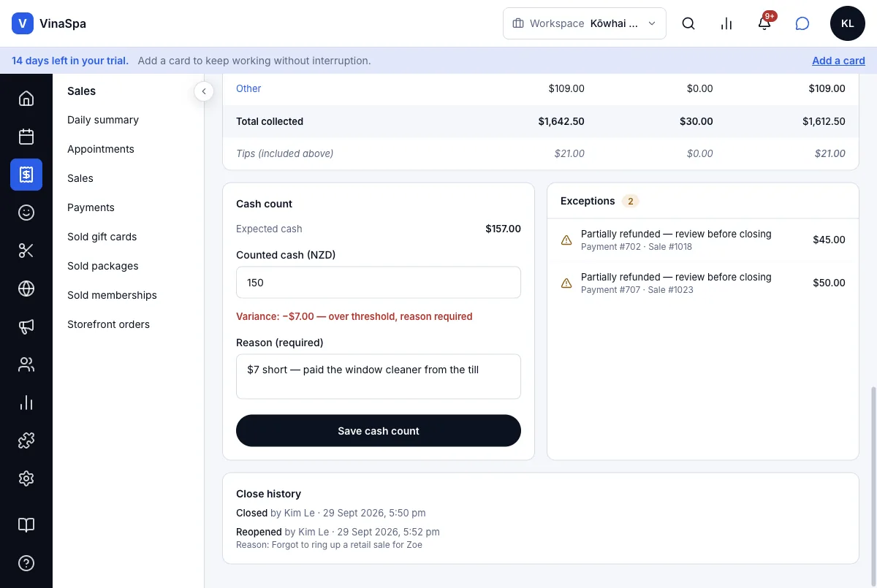Go to Appointments in Sales menu
The image size is (877, 588).
(101, 149)
